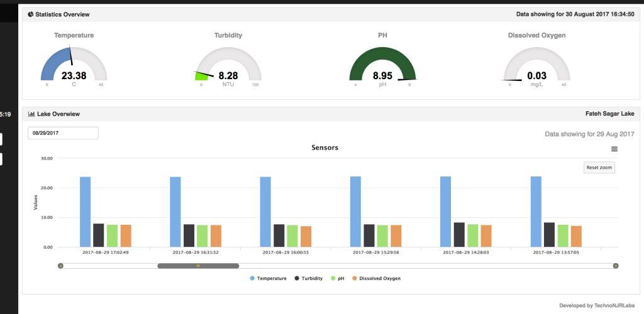Image resolution: width=644 pixels, height=314 pixels.
Task: Click the Temperature gauge showing 23.38
Action: [x=74, y=64]
